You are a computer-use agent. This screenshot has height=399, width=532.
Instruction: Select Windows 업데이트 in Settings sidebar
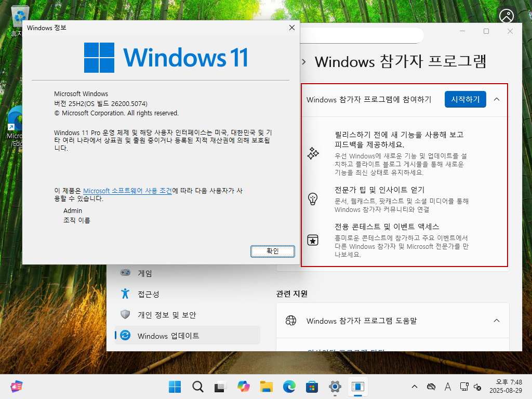tap(187, 336)
